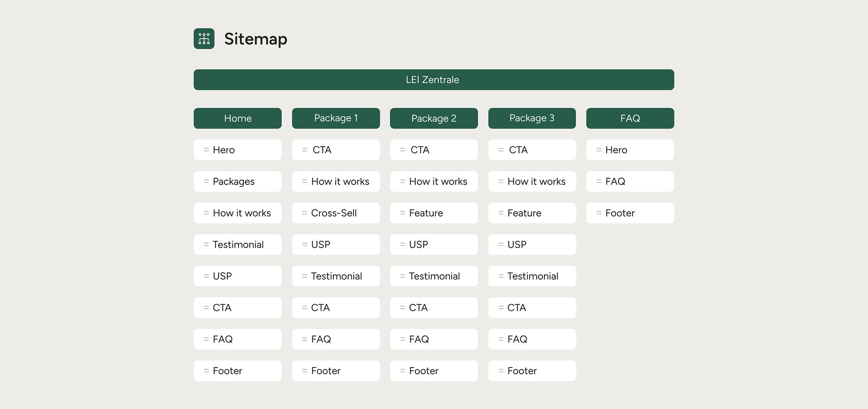868x409 pixels.
Task: Select FAQ block in FAQ column
Action: 630,181
